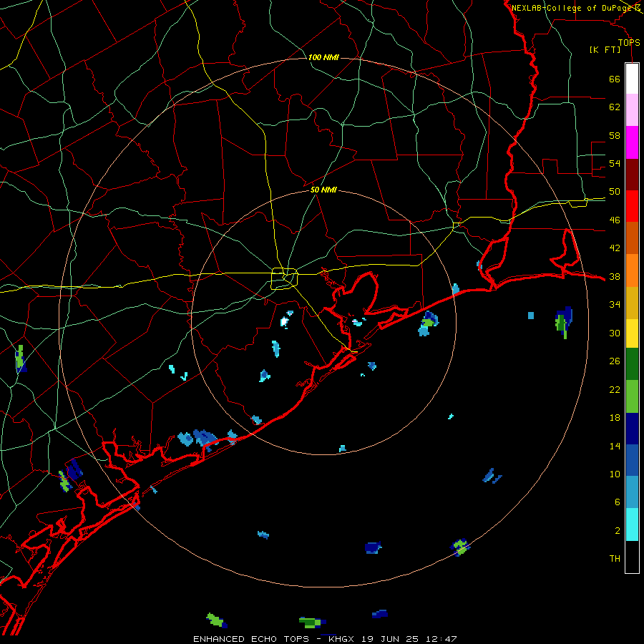Click the "[K FT]" unit label
The height and width of the screenshot is (644, 644).
605,49
